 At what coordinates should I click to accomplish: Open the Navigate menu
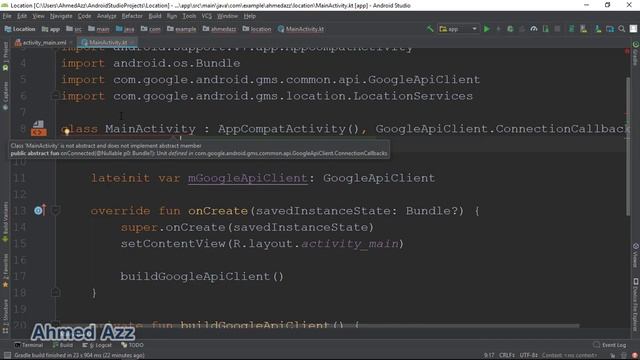click(61, 16)
